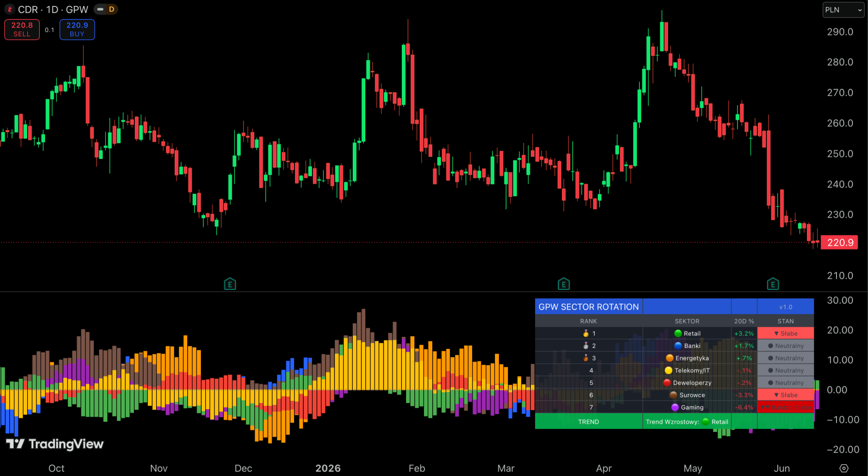This screenshot has height=476, width=868.
Task: Click the Gaming sector name
Action: pyautogui.click(x=692, y=407)
